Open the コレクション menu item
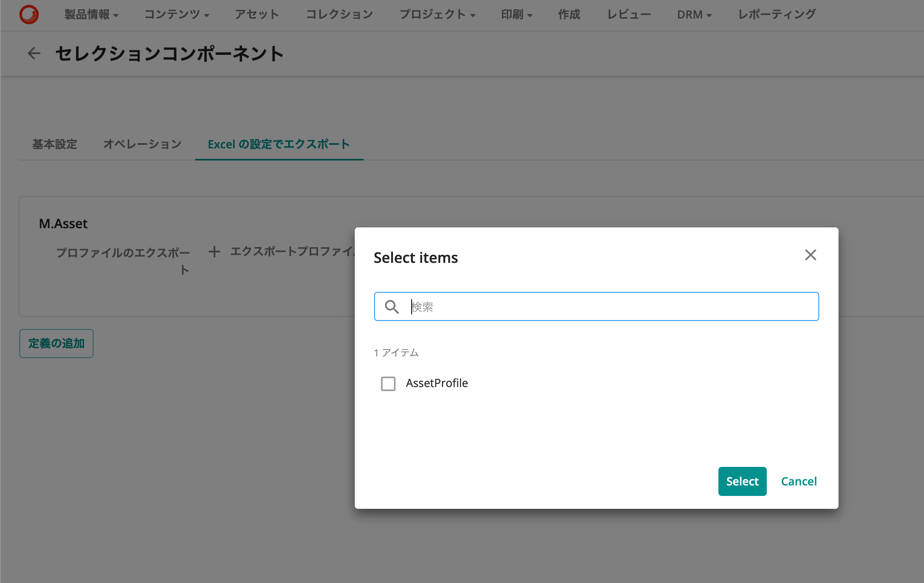Viewport: 924px width, 583px height. pyautogui.click(x=339, y=15)
